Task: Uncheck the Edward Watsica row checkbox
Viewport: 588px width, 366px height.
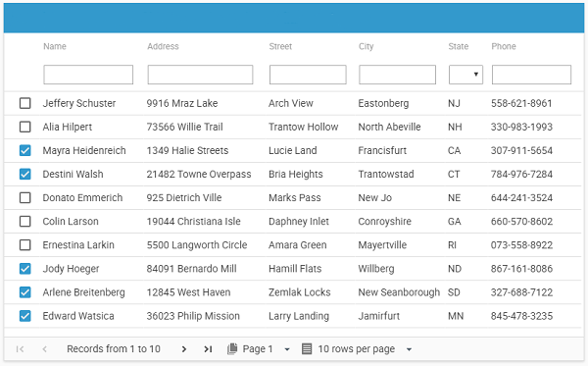Action: 25,316
